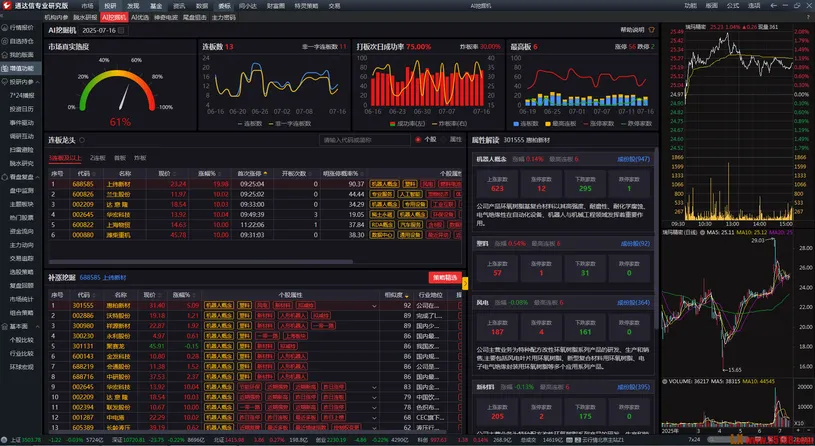Open the 成份股(364) link
Screen dimensions: 815x446
[x=633, y=303]
